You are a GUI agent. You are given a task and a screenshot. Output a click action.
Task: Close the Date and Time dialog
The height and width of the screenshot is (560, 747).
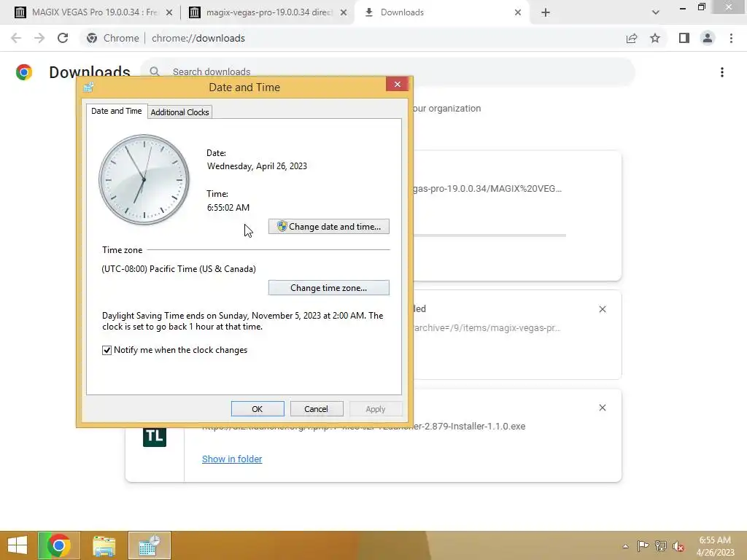[398, 85]
